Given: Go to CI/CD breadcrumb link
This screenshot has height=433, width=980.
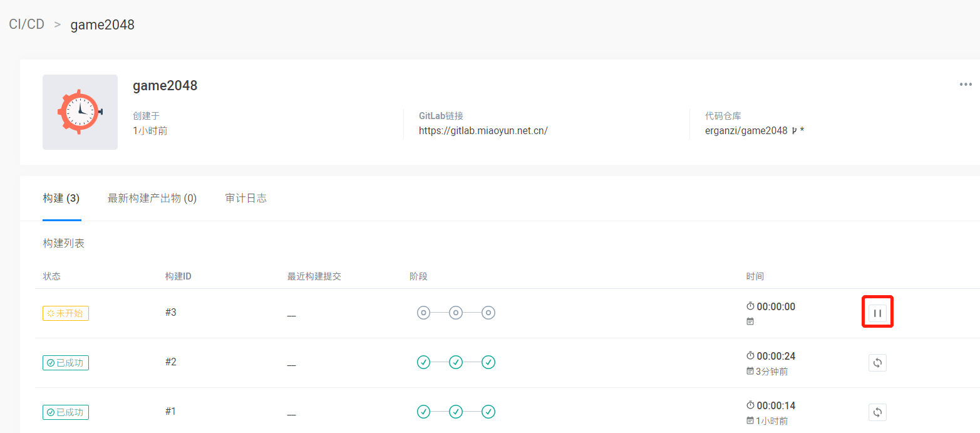Looking at the screenshot, I should pos(26,24).
